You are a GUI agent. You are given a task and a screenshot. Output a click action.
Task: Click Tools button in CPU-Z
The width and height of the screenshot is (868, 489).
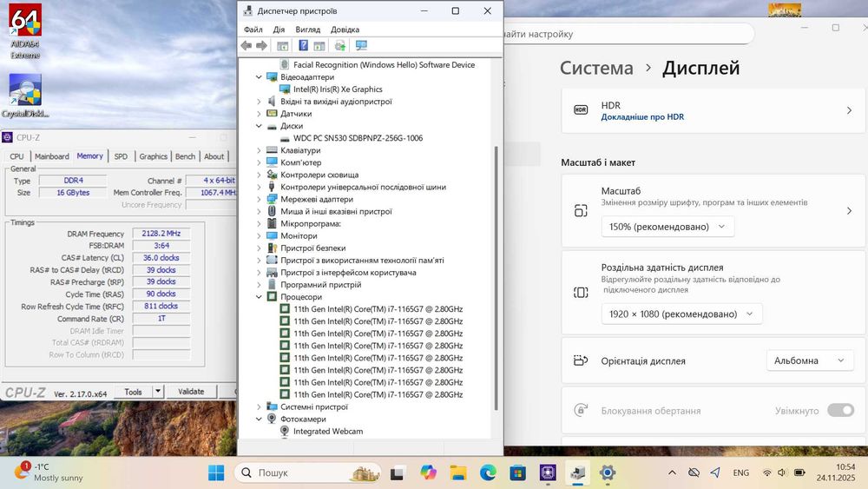133,392
